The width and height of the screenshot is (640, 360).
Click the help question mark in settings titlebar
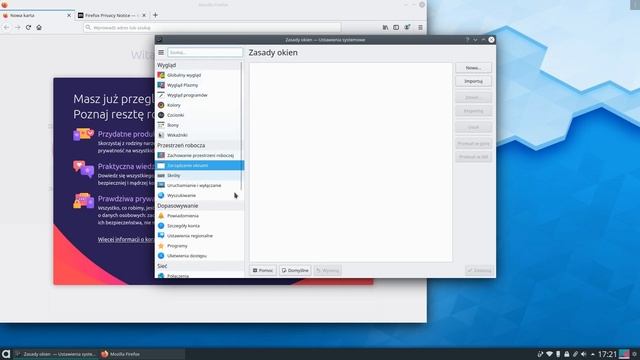(x=467, y=40)
